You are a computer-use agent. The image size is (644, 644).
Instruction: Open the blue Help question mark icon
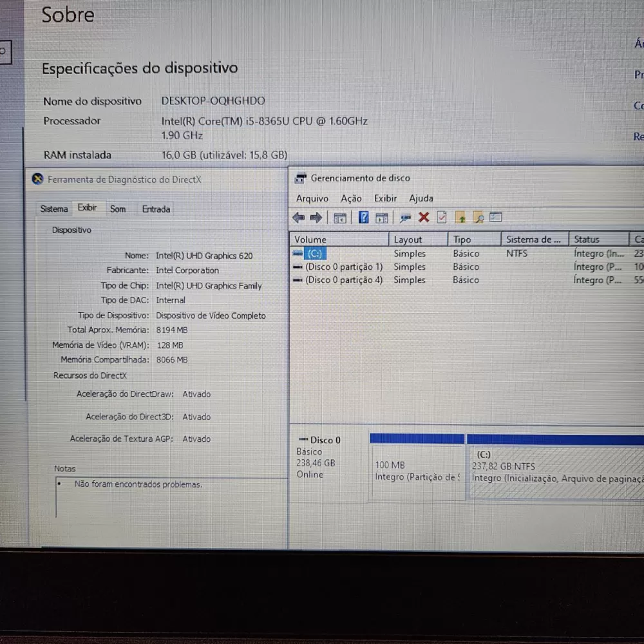coord(363,217)
